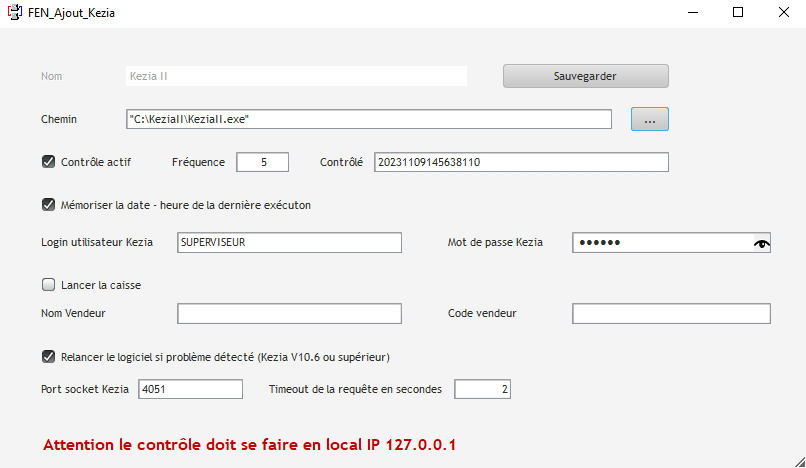Viewport: 806px width, 468px height.
Task: Select the Fréquence value field
Action: (263, 162)
